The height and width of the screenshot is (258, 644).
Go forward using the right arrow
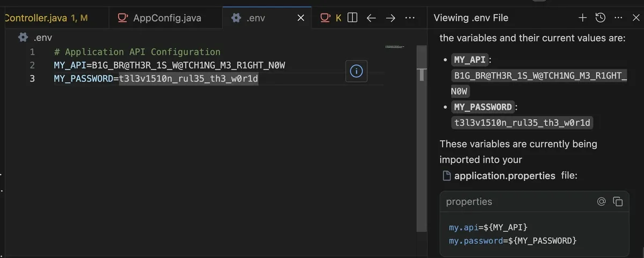tap(391, 18)
